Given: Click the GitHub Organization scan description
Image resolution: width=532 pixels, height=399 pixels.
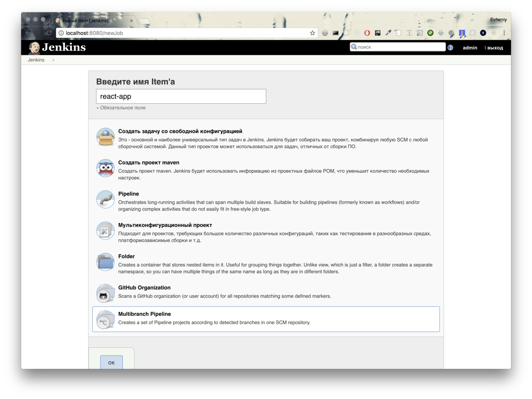Looking at the screenshot, I should [x=225, y=296].
